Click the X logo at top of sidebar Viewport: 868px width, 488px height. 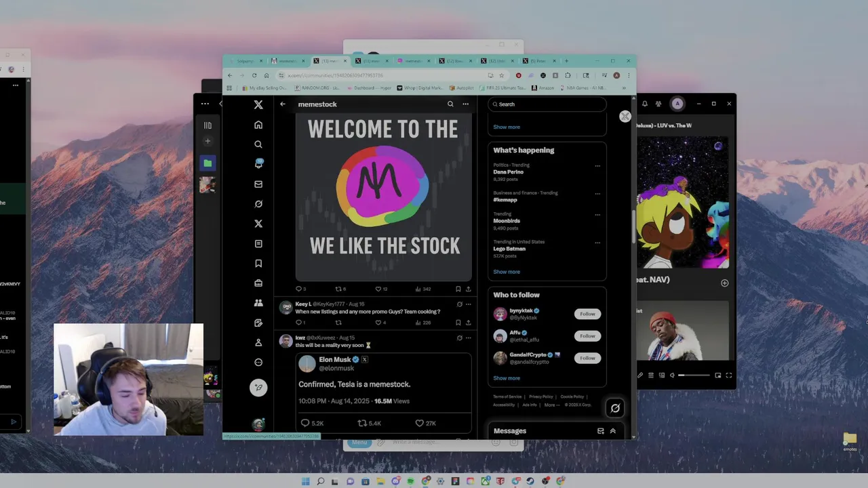258,104
